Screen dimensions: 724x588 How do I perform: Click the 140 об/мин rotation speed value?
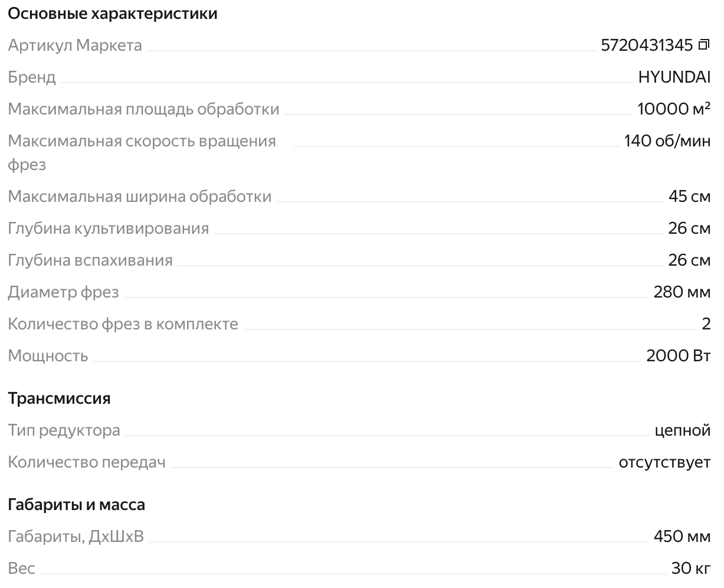(x=667, y=141)
